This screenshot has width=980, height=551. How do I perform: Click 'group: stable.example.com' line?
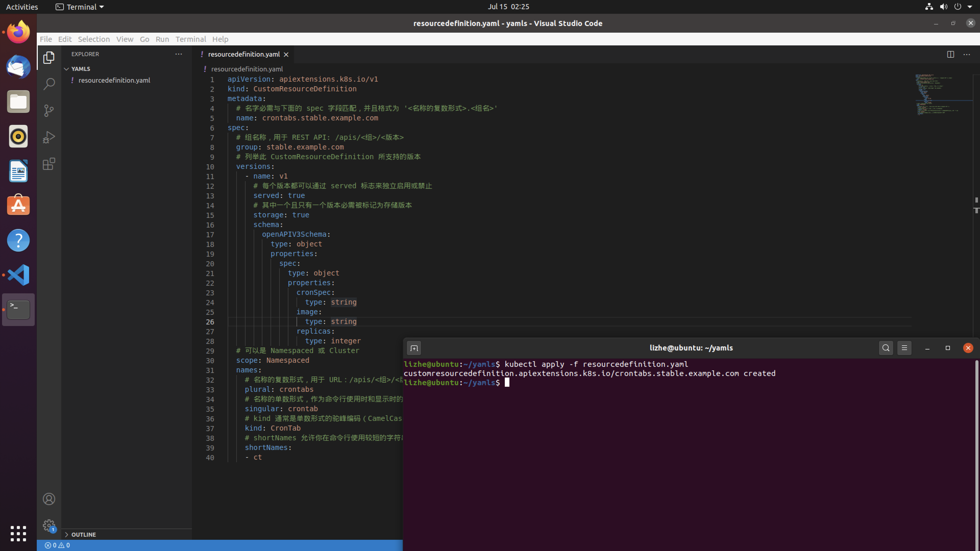[289, 147]
